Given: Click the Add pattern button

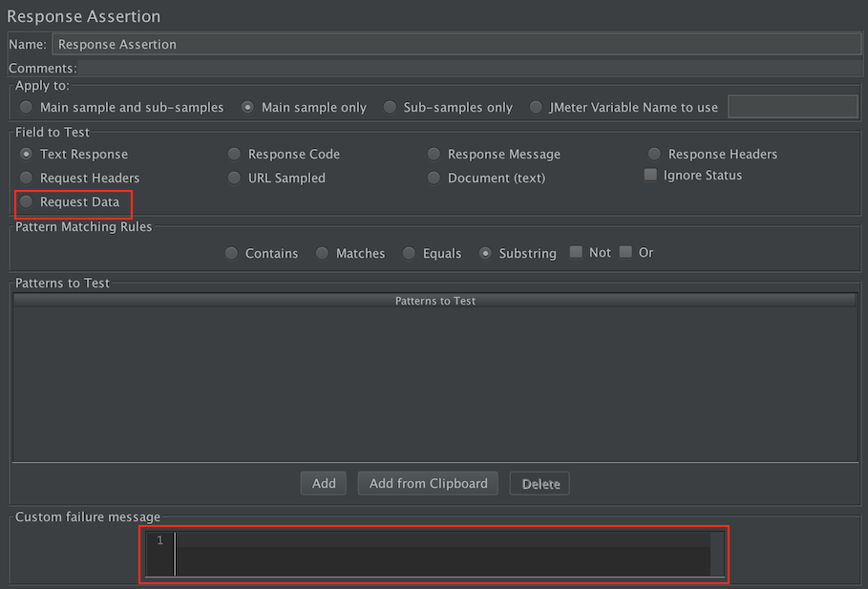Looking at the screenshot, I should (x=324, y=484).
